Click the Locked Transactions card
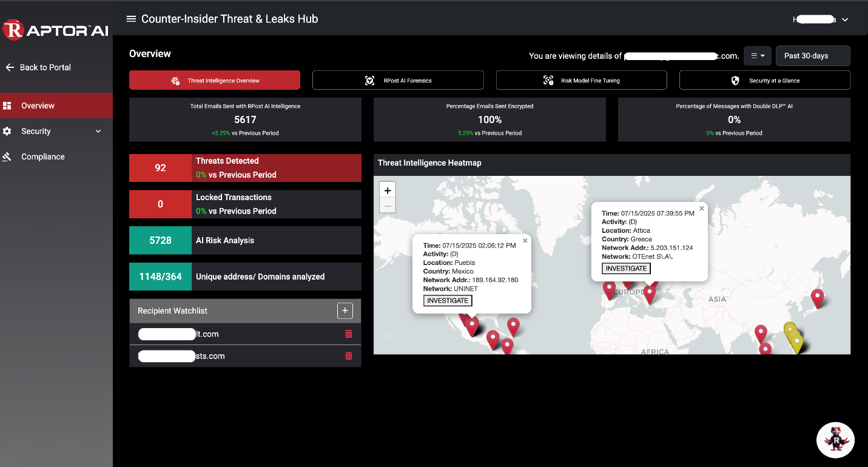 click(245, 204)
